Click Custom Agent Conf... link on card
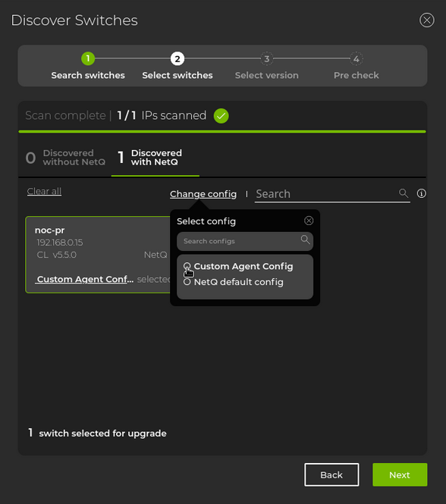The height and width of the screenshot is (504, 446). click(x=85, y=279)
